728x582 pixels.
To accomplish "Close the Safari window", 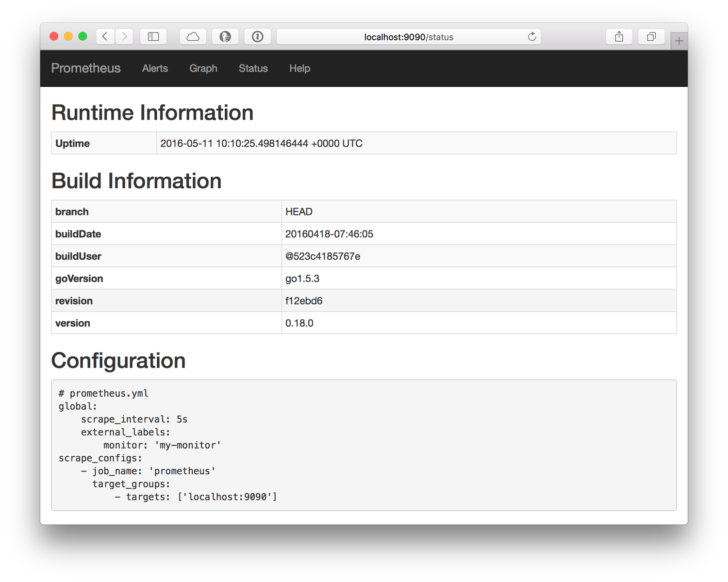I will click(x=54, y=36).
